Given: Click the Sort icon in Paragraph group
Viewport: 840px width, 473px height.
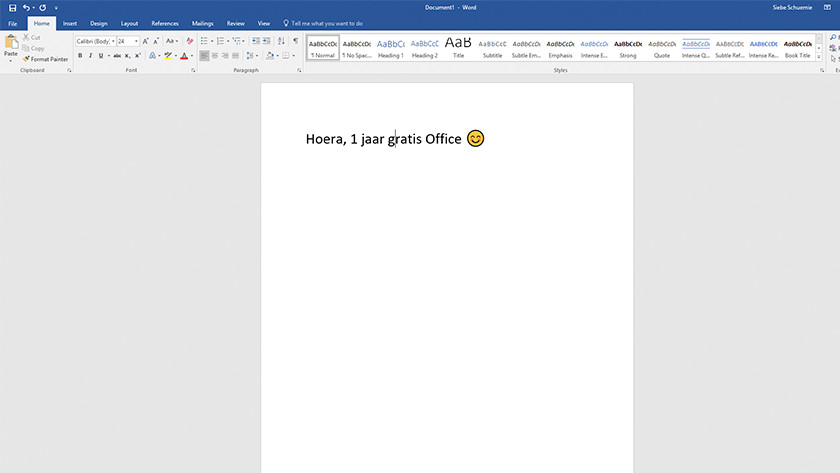Looking at the screenshot, I should pos(281,41).
